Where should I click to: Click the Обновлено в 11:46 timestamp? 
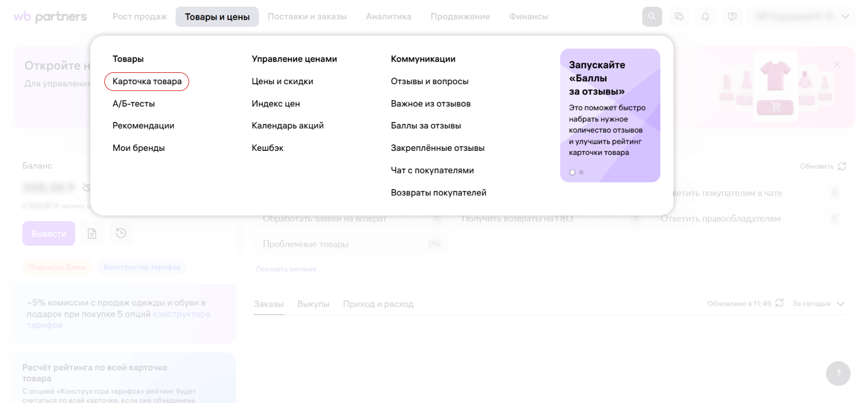click(739, 304)
